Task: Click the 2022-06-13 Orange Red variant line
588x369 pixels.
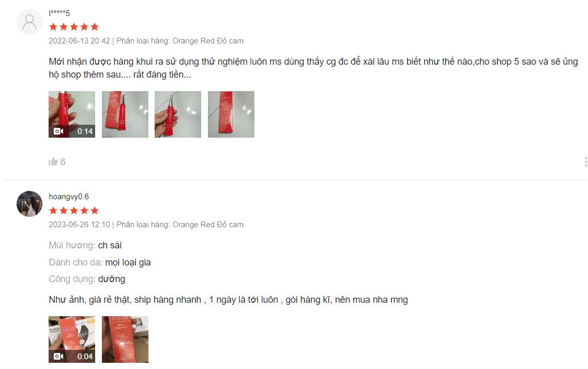Action: [146, 41]
